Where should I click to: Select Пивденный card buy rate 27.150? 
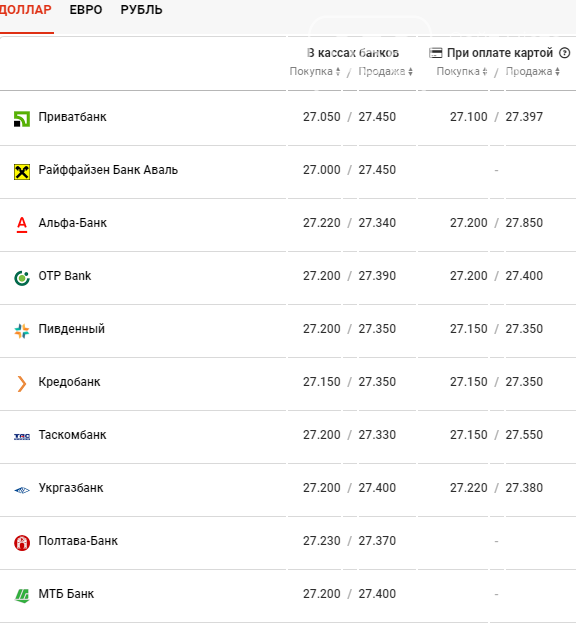pos(469,329)
